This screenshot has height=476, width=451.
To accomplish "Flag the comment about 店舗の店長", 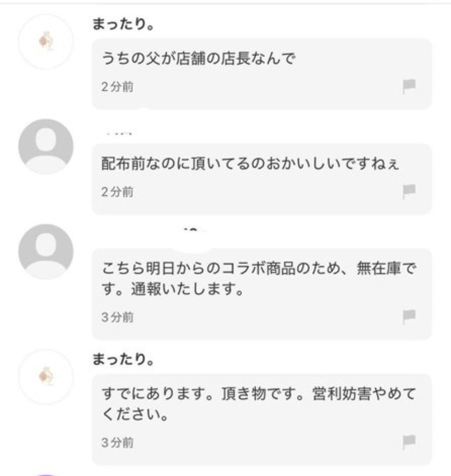I will (x=409, y=86).
